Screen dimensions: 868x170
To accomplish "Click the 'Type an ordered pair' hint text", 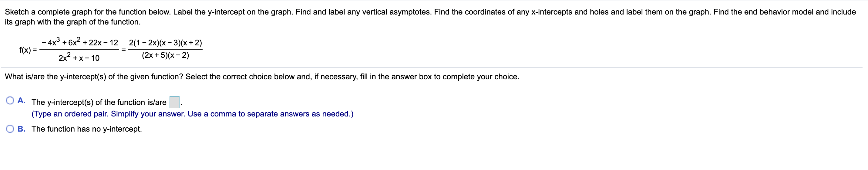I will (70, 114).
